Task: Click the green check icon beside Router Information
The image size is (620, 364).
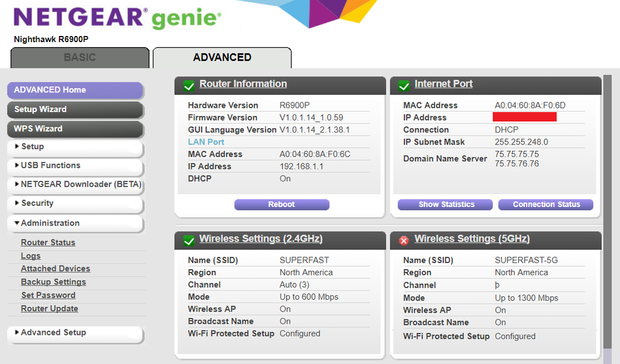Action: 189,86
